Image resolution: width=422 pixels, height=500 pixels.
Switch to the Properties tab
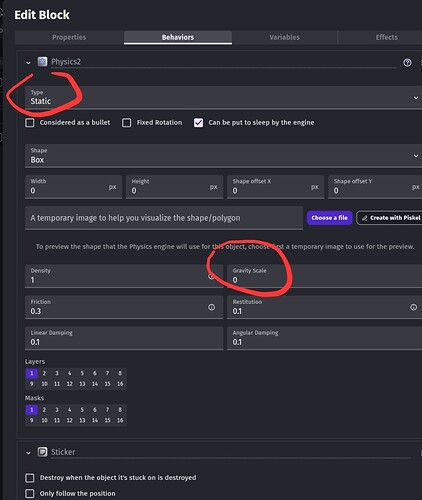click(x=69, y=37)
